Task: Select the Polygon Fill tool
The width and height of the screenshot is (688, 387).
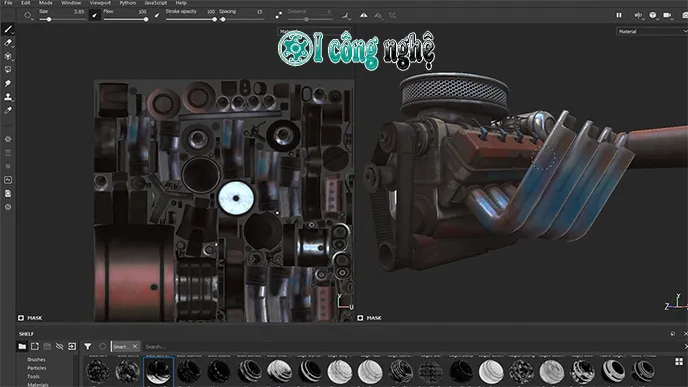Action: coord(8,70)
